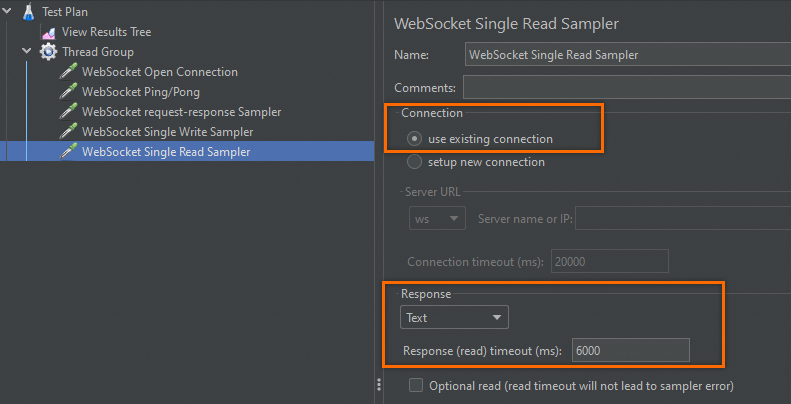
Task: Collapse the Thread Group tree node
Action: (26, 52)
